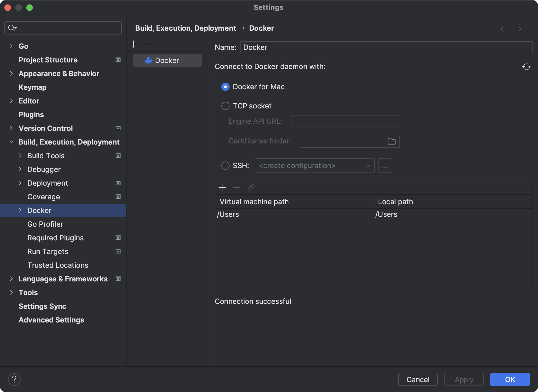538x392 pixels.
Task: Add a new Docker configuration
Action: (x=133, y=44)
